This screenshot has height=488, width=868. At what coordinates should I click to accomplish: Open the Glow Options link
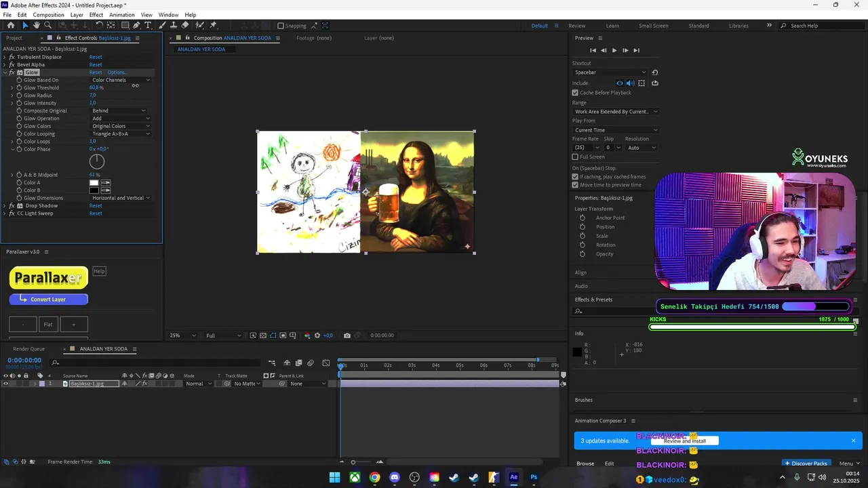pyautogui.click(x=117, y=73)
